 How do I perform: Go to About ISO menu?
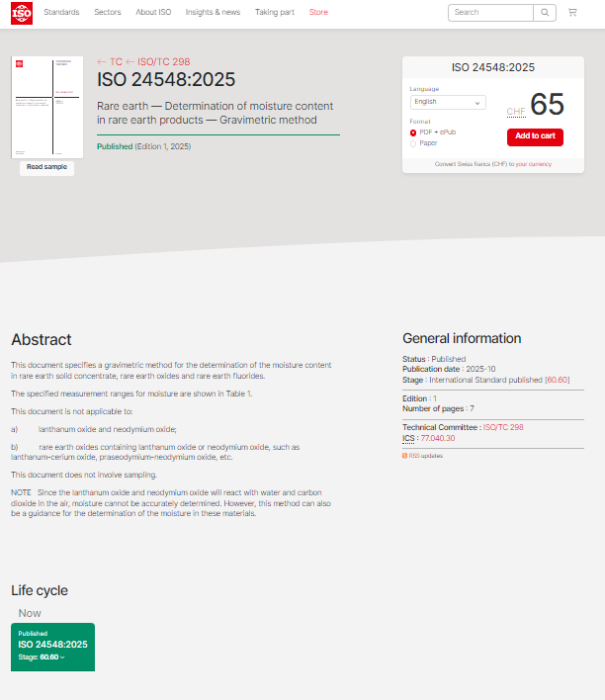152,13
